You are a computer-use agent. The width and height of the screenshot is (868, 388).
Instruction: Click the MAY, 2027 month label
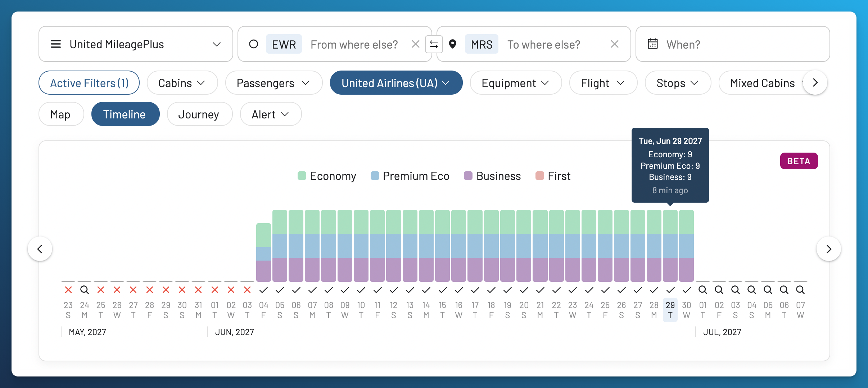coord(87,332)
